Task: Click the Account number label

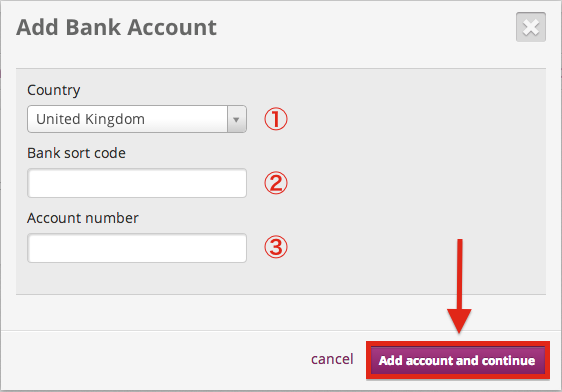Action: tap(83, 218)
